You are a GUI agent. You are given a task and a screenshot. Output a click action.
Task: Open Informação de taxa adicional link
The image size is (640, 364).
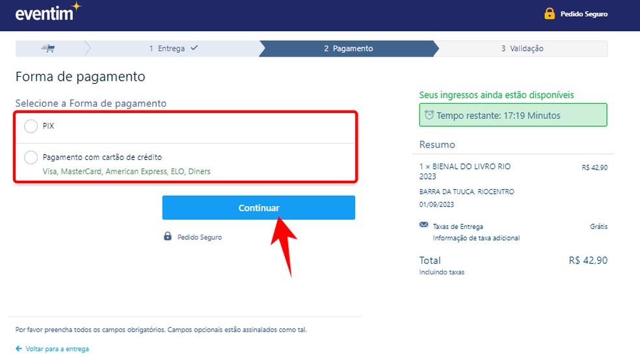coord(476,238)
